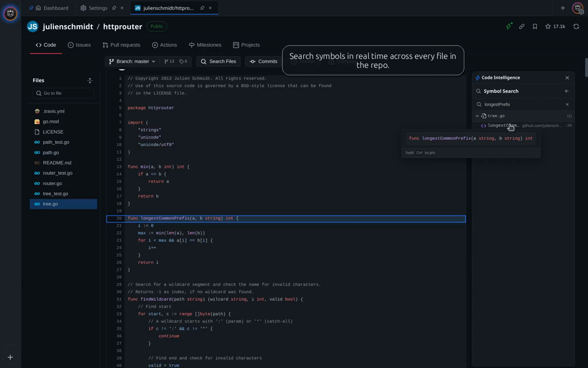This screenshot has height=368, width=588.
Task: Click the Public visibility badge
Action: click(157, 26)
